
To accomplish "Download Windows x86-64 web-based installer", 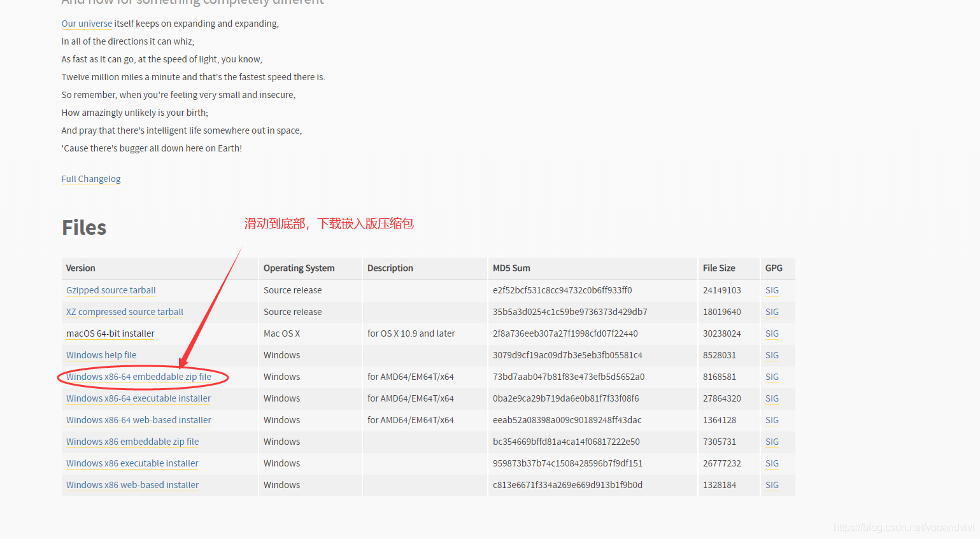I will pos(139,420).
